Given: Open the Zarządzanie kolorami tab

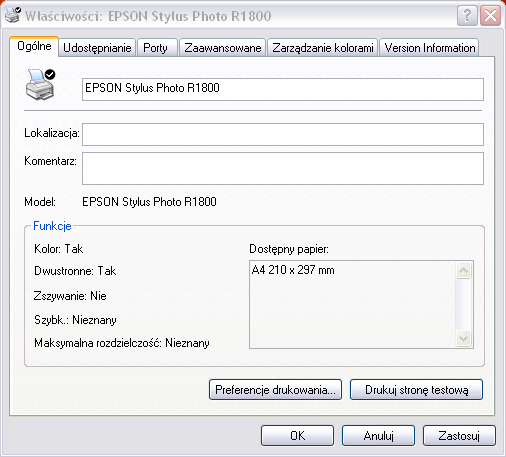Looking at the screenshot, I should click(x=323, y=48).
